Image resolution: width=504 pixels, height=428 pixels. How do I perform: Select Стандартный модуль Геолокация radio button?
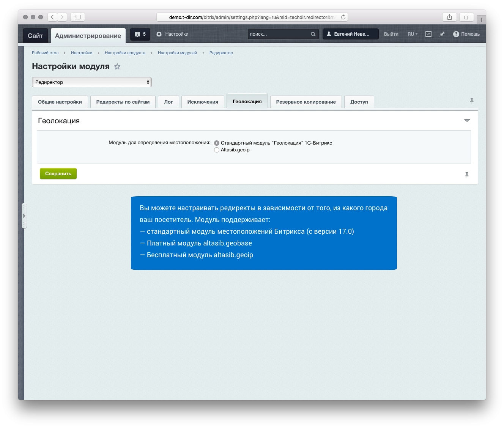click(217, 143)
